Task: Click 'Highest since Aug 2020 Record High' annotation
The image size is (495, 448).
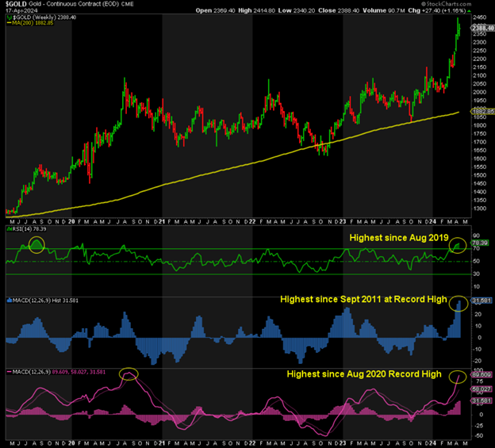Action: click(364, 373)
